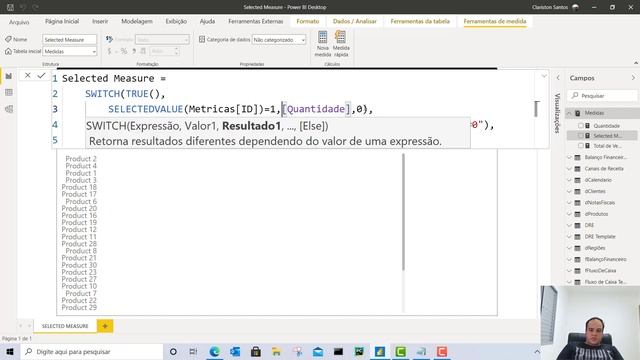Screen dimensions: 640x360
Task: Switch to Modelagem tab
Action: point(137,21)
